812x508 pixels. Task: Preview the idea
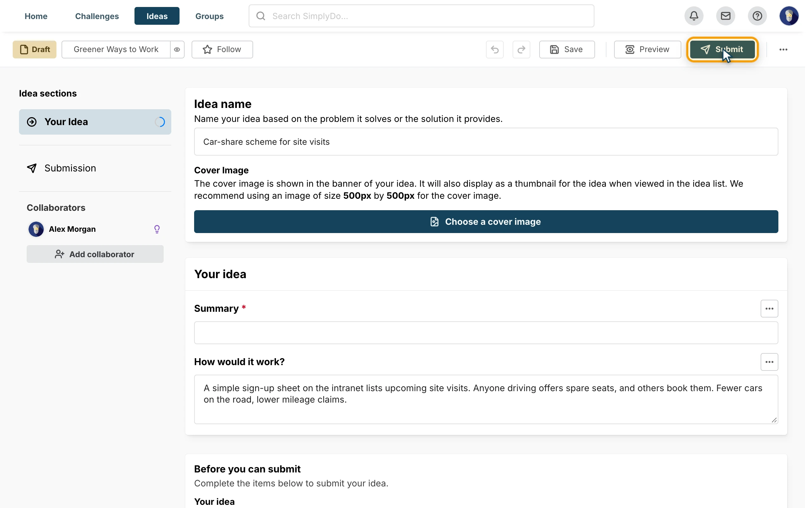(x=647, y=50)
